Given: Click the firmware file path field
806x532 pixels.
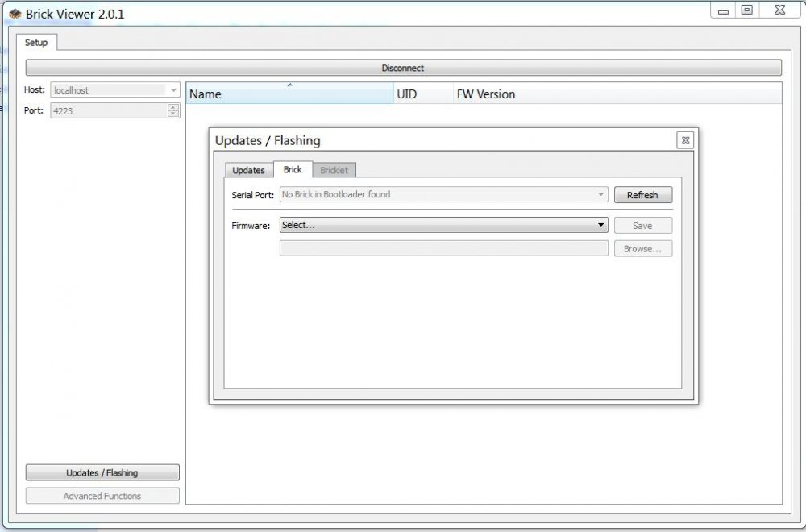Looking at the screenshot, I should (x=443, y=248).
